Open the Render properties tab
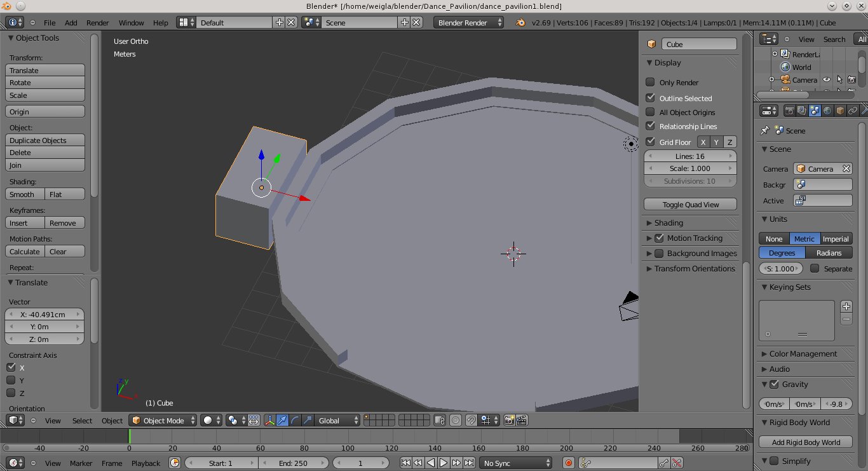Image resolution: width=868 pixels, height=471 pixels. point(789,111)
